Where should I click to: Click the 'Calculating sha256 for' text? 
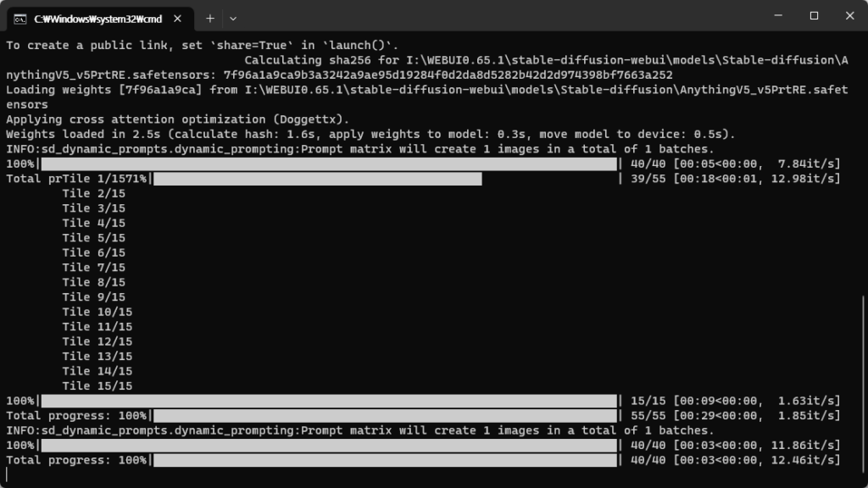click(x=321, y=60)
